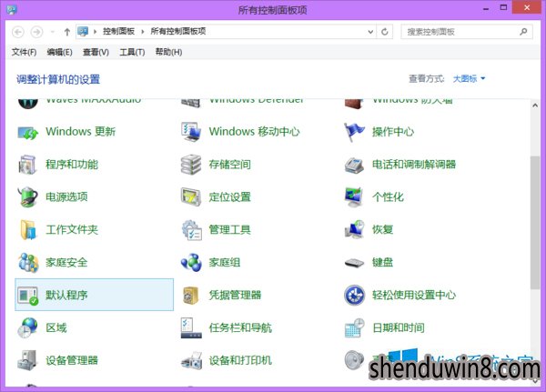Click the 个性化 monitor icon
The width and height of the screenshot is (546, 392).
(354, 197)
